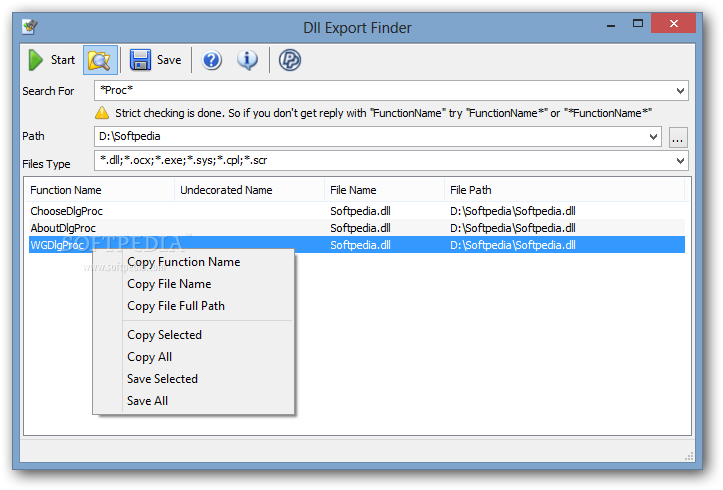Sort by the Undecorated Name column header

pos(249,190)
